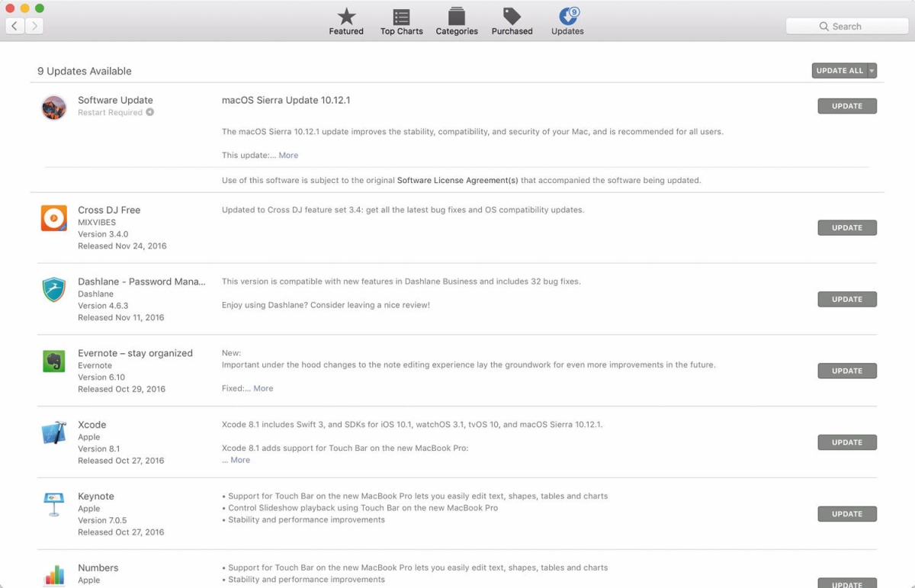Screen dimensions: 915x588
Task: Open the Categories tab
Action: (x=457, y=21)
